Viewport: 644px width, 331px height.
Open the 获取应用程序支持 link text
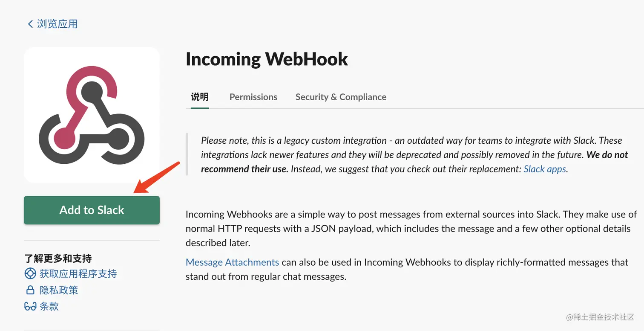(x=78, y=274)
